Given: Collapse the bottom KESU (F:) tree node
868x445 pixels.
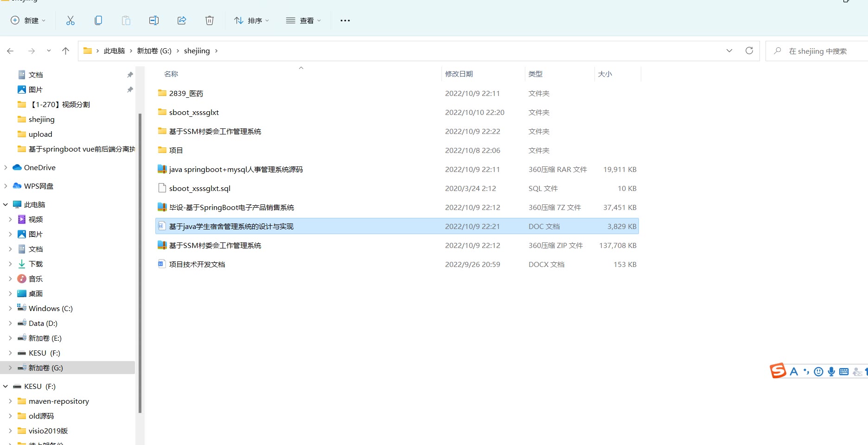Looking at the screenshot, I should 6,386.
